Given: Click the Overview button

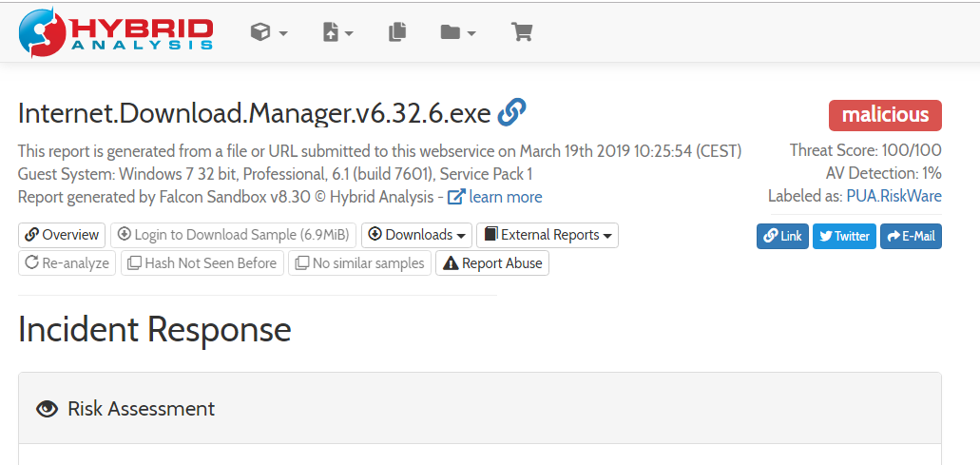Looking at the screenshot, I should (62, 235).
